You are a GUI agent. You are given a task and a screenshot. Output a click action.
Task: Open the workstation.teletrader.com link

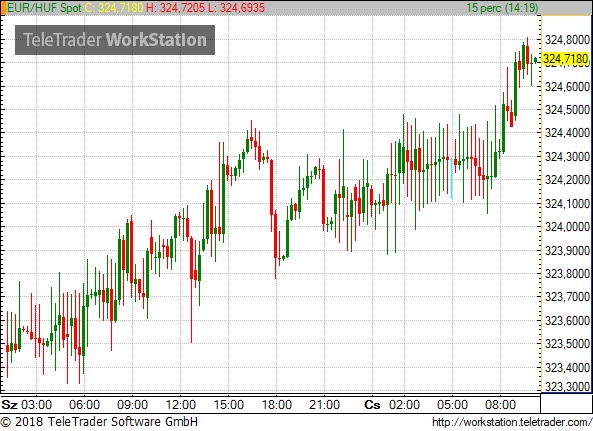512,422
